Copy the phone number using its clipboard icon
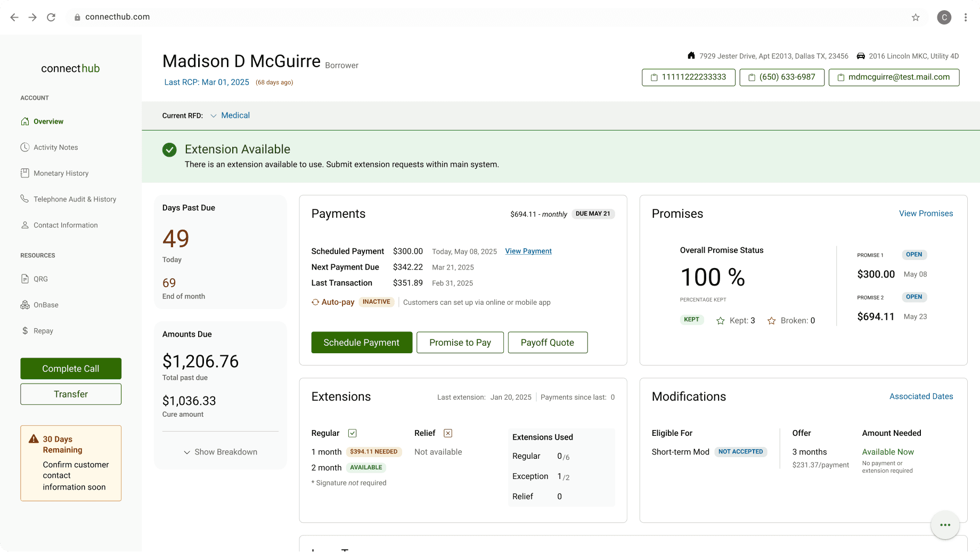Screen dimensions: 980x552 751,77
